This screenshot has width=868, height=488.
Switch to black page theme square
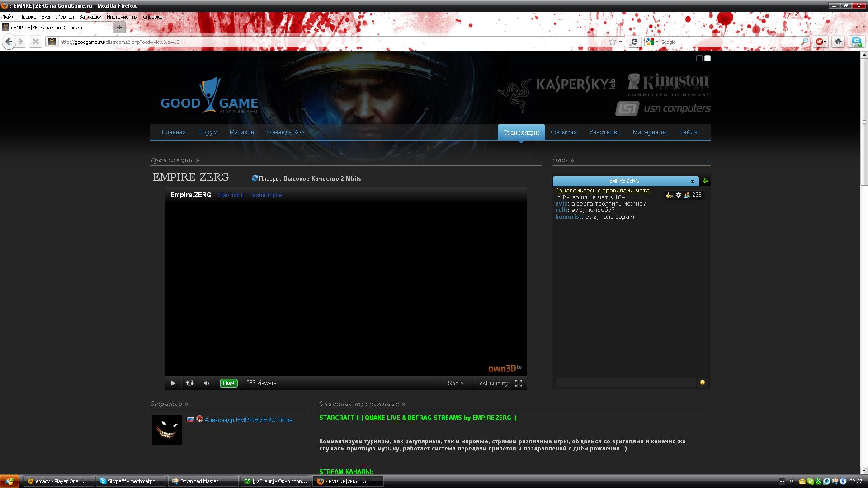pos(699,58)
